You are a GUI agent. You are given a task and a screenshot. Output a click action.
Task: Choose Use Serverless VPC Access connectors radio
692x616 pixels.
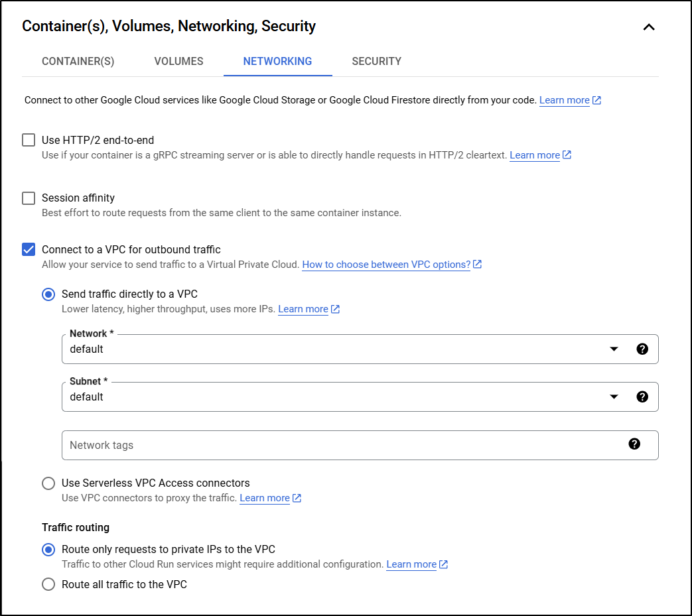[x=48, y=483]
